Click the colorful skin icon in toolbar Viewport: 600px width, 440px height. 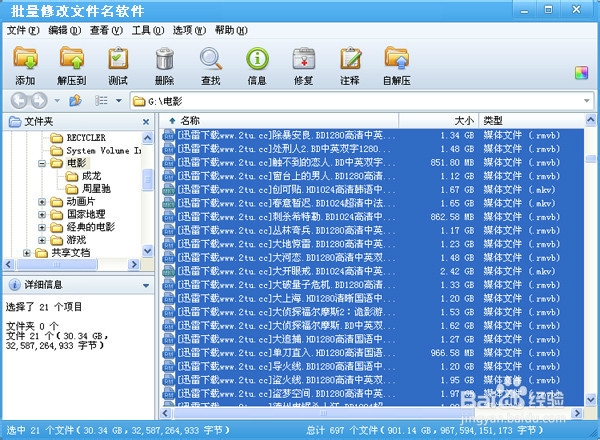581,72
